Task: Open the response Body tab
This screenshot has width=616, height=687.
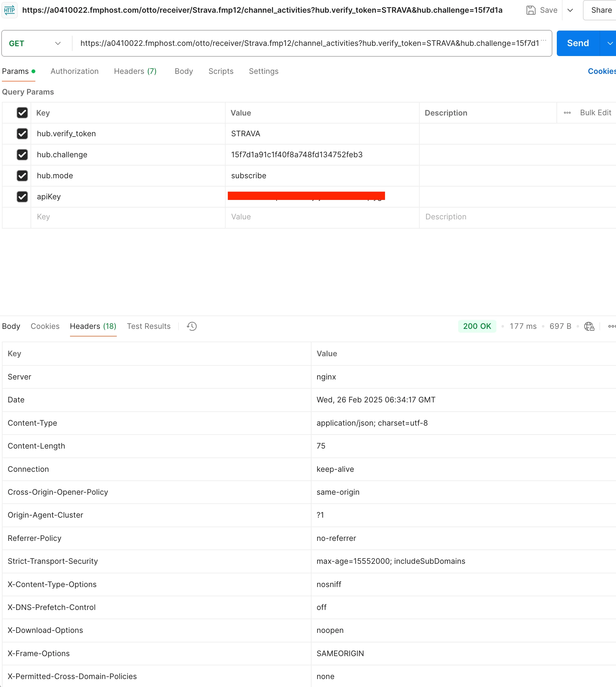Action: point(11,326)
